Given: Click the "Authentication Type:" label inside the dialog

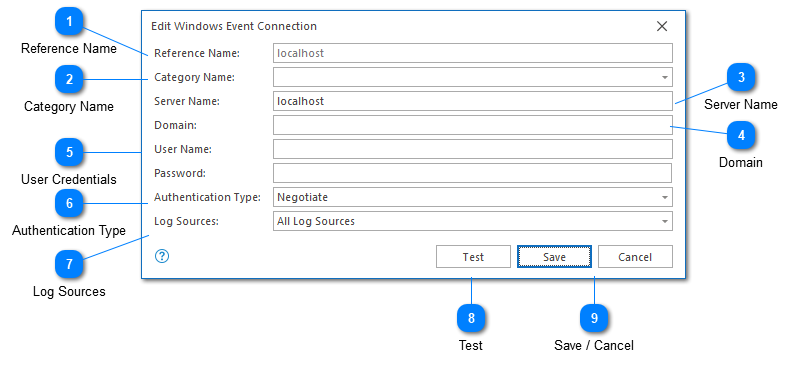Looking at the screenshot, I should (207, 197).
